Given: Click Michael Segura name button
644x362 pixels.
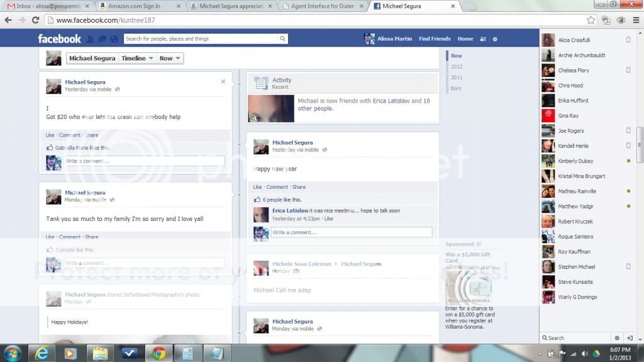Looking at the screenshot, I should [92, 59].
